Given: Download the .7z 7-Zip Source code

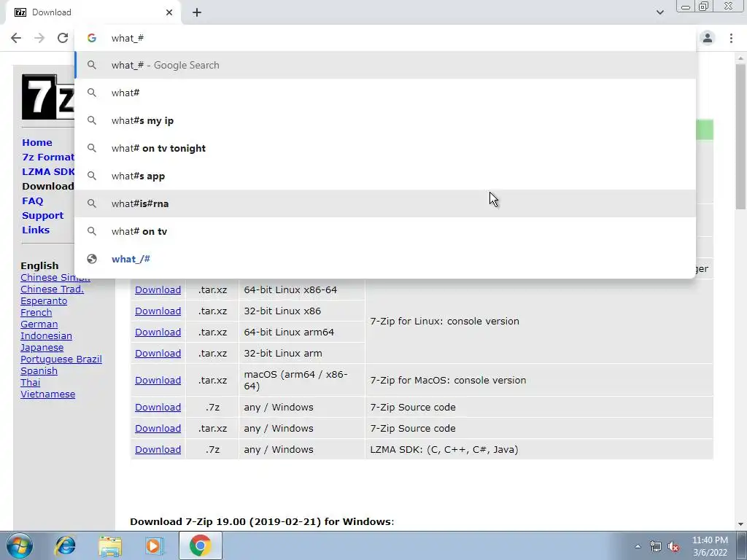Looking at the screenshot, I should [158, 407].
